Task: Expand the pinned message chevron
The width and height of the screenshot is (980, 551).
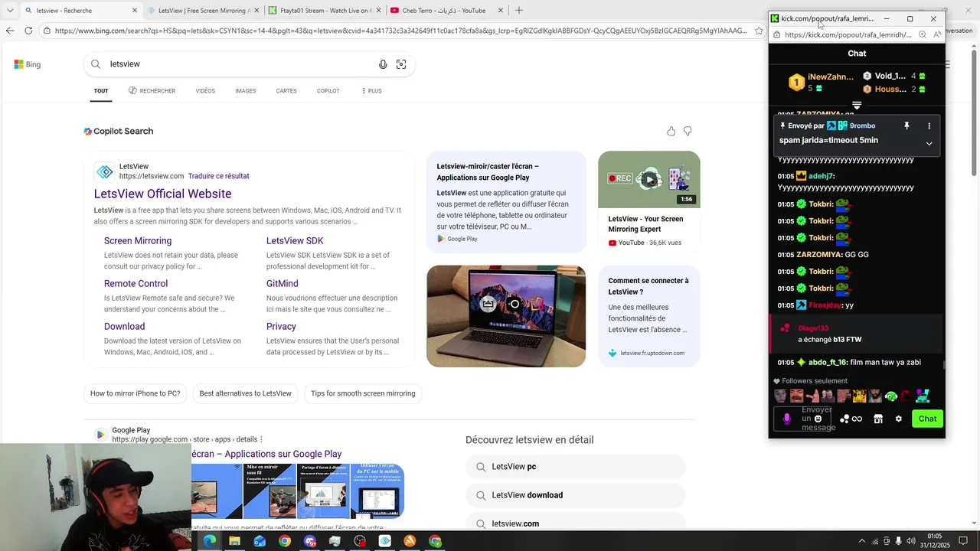Action: click(929, 143)
